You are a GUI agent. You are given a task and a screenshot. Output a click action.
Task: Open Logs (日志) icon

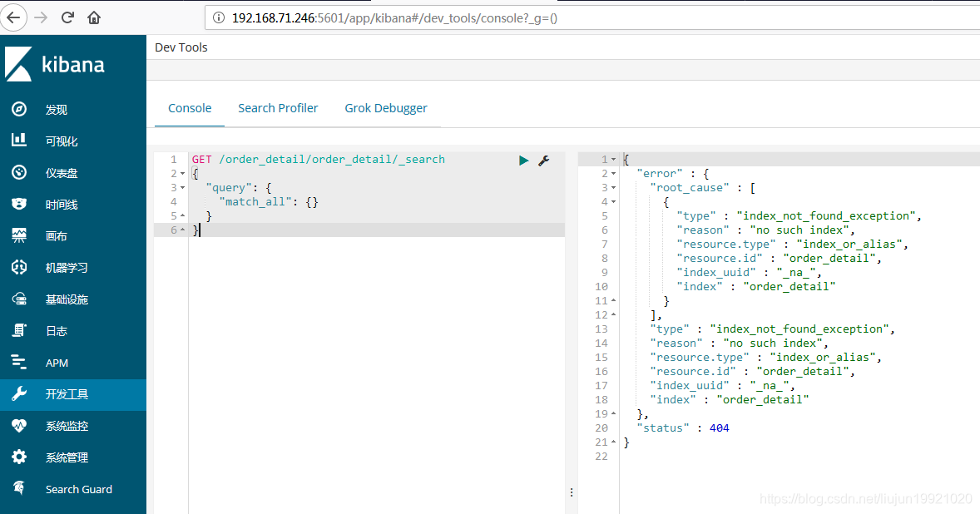(x=19, y=330)
